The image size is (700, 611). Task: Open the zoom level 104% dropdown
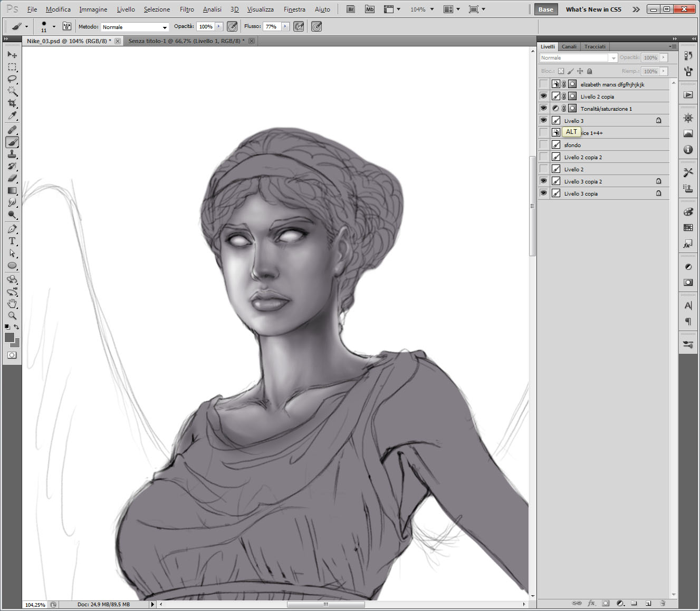432,9
